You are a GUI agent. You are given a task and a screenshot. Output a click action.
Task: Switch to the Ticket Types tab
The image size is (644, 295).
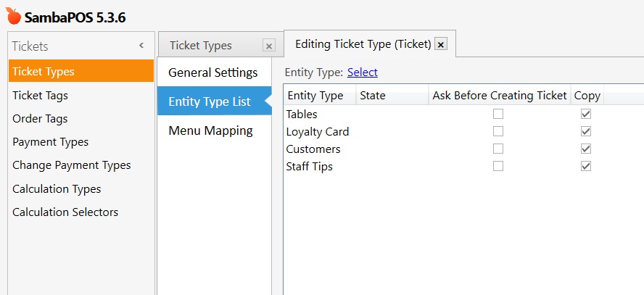201,46
